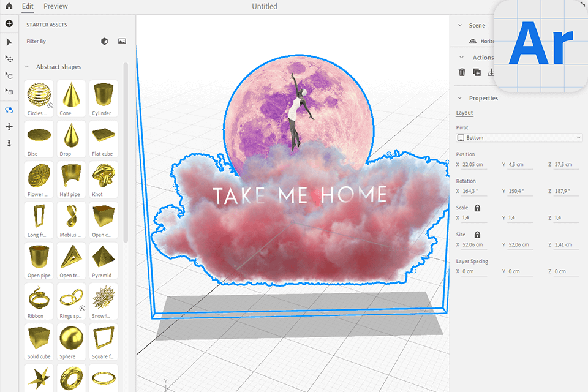
Task: Select the Pan camera tool
Action: 9,127
